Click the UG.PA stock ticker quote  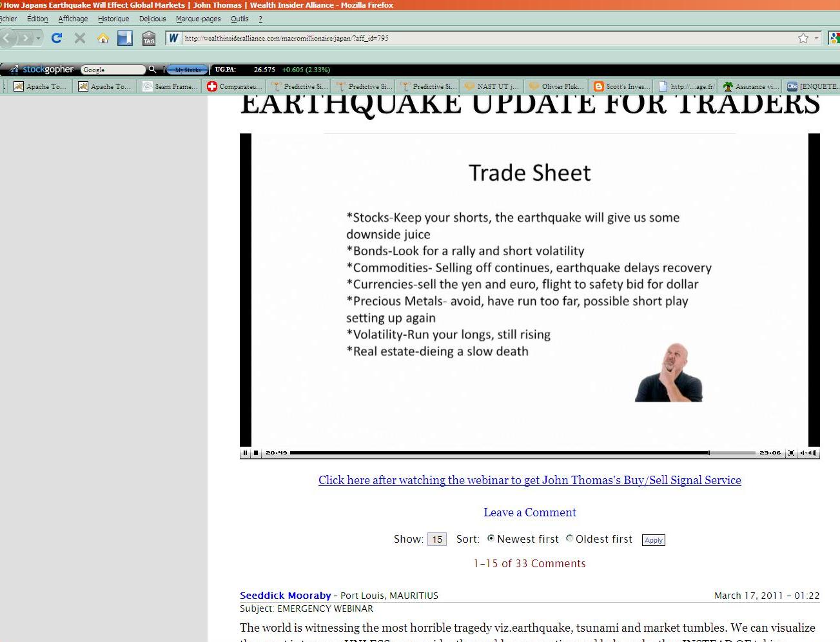point(272,70)
